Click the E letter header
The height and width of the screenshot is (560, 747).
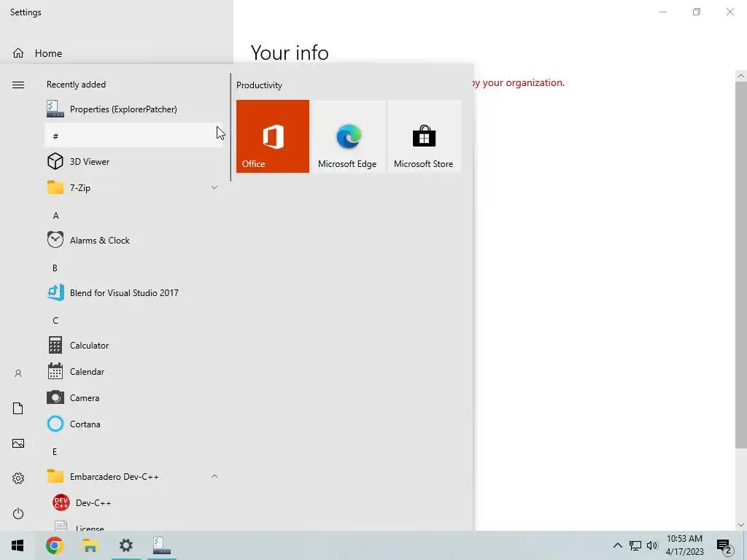(x=133, y=451)
